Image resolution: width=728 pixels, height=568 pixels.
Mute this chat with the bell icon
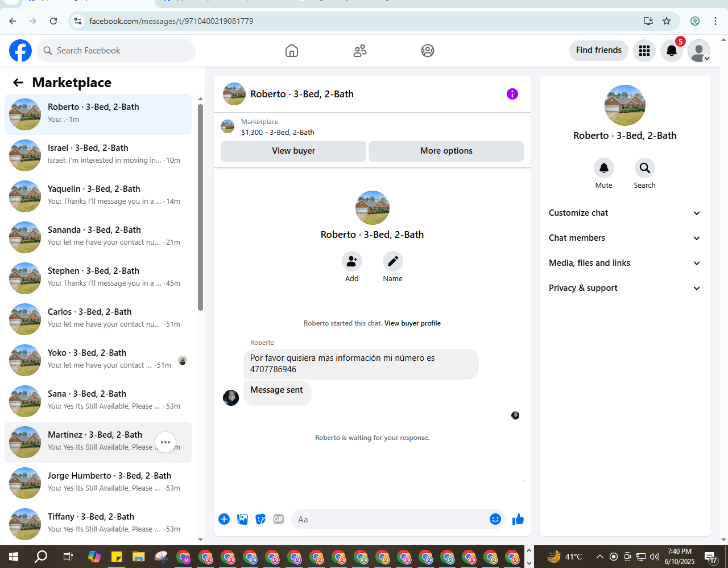click(x=604, y=168)
